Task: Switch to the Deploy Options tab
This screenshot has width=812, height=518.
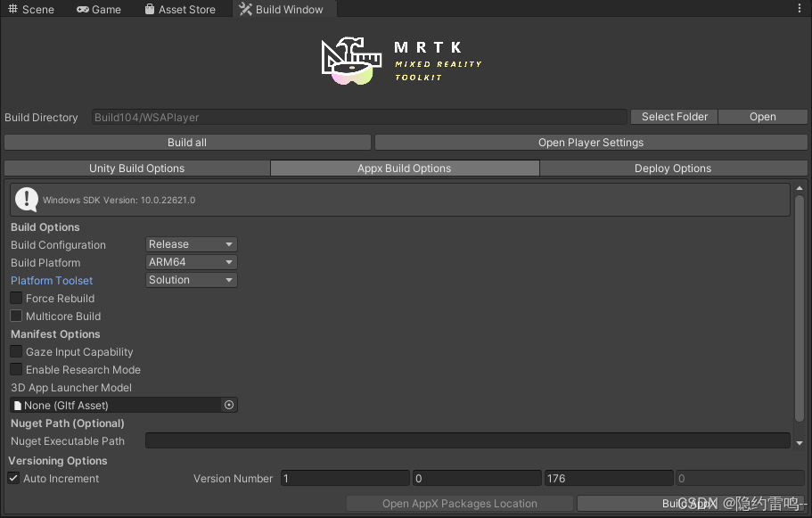Action: click(x=673, y=169)
